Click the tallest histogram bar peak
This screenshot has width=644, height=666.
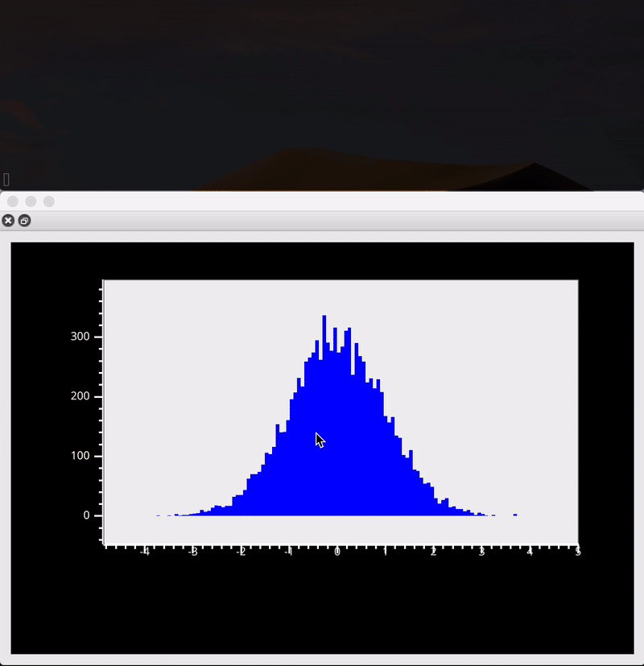pyautogui.click(x=324, y=316)
